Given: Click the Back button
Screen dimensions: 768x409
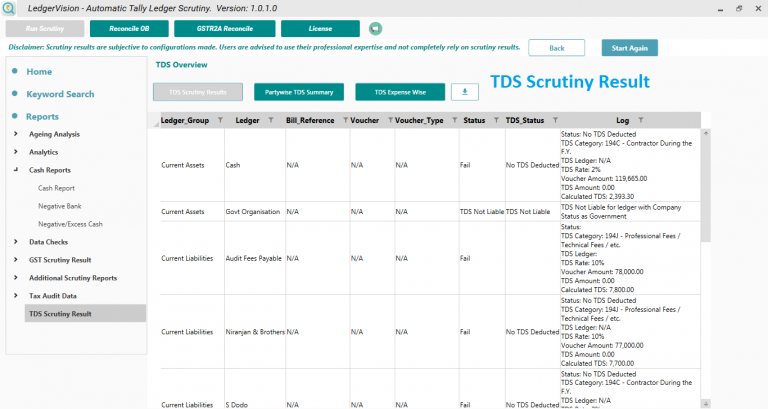Looking at the screenshot, I should tap(556, 48).
